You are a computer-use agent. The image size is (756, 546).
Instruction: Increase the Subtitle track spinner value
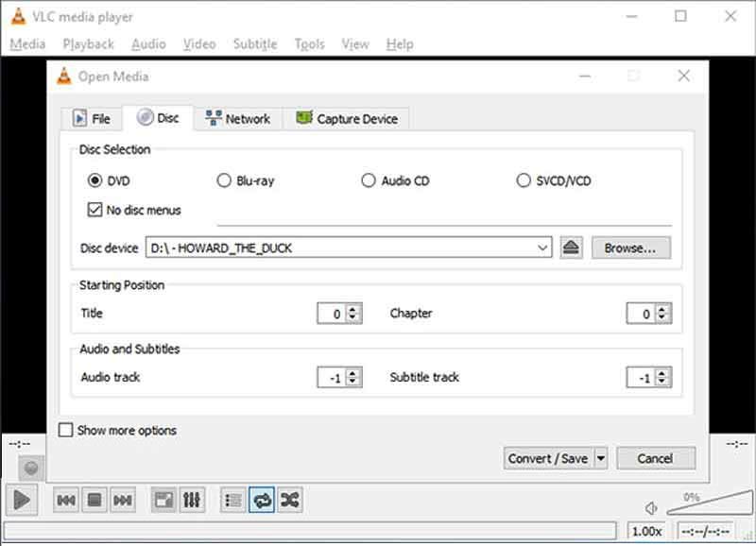(x=662, y=373)
